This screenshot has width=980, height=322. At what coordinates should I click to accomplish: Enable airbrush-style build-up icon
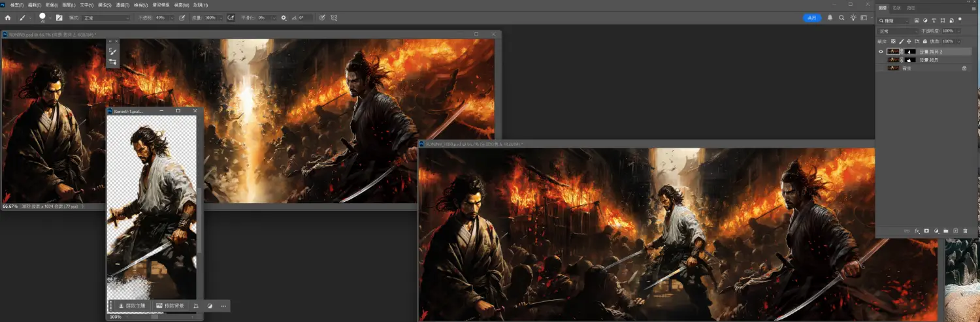pyautogui.click(x=231, y=18)
